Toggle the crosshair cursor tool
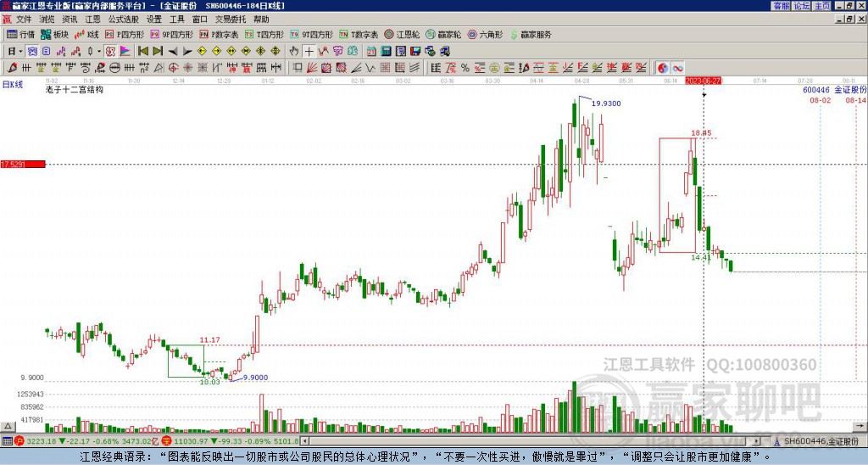The width and height of the screenshot is (868, 465). click(309, 52)
